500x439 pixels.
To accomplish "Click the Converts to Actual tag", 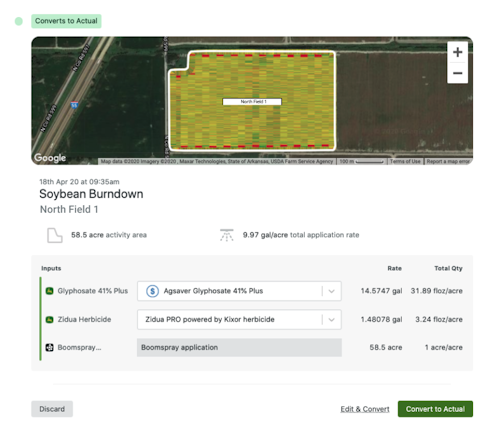I will click(x=66, y=21).
